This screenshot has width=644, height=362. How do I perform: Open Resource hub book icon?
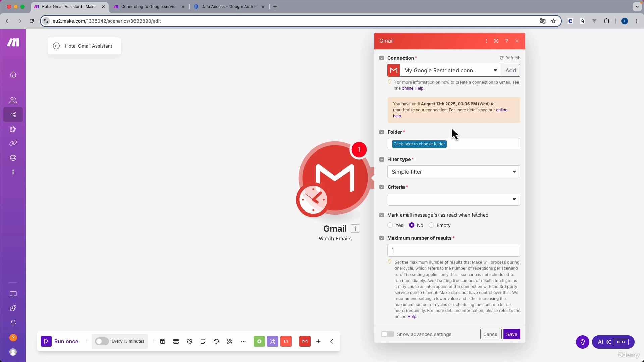click(13, 294)
